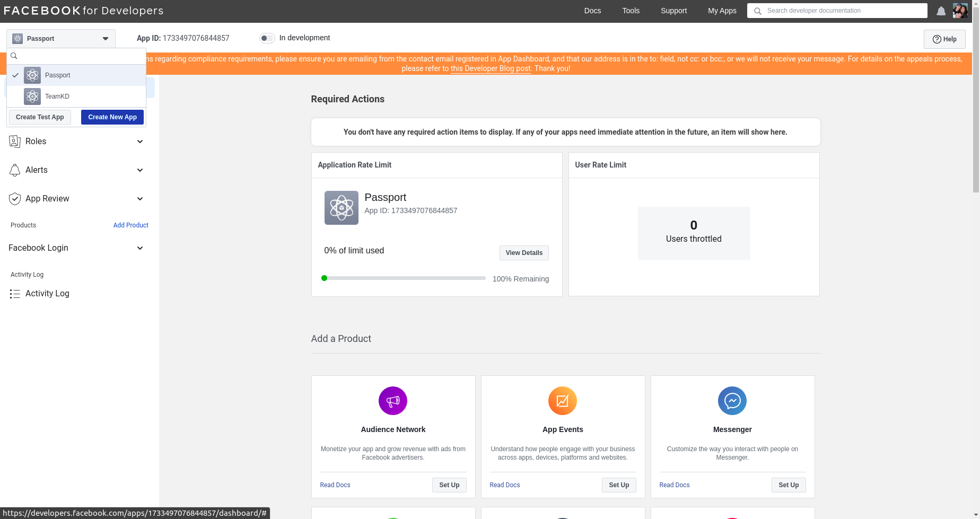Click the Activity Log list icon

click(x=15, y=294)
